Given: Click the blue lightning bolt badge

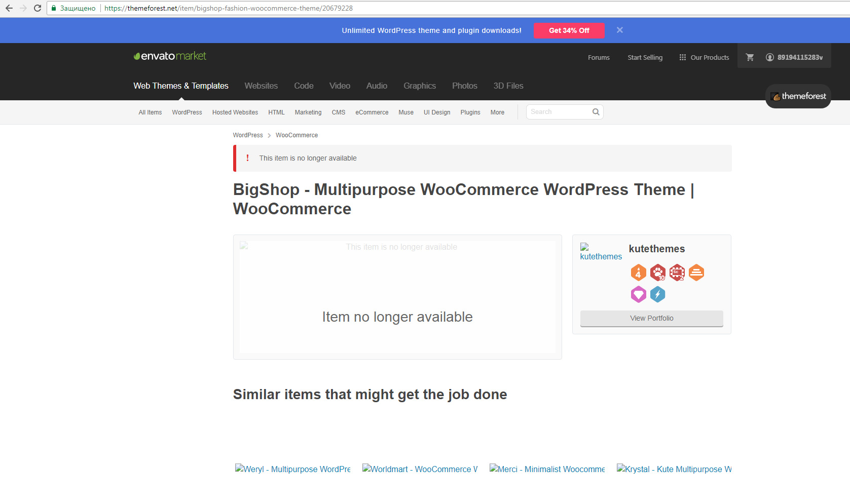Looking at the screenshot, I should pyautogui.click(x=658, y=294).
